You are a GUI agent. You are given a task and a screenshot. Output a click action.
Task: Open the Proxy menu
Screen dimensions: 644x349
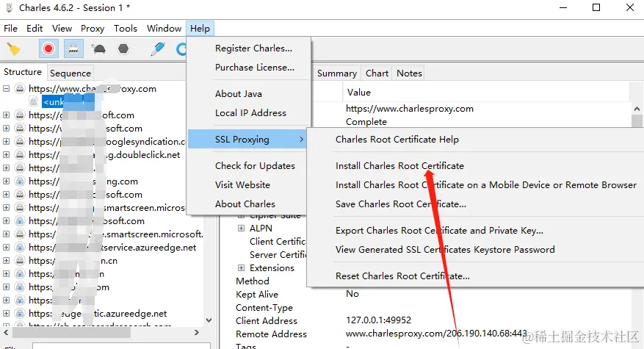pyautogui.click(x=93, y=29)
